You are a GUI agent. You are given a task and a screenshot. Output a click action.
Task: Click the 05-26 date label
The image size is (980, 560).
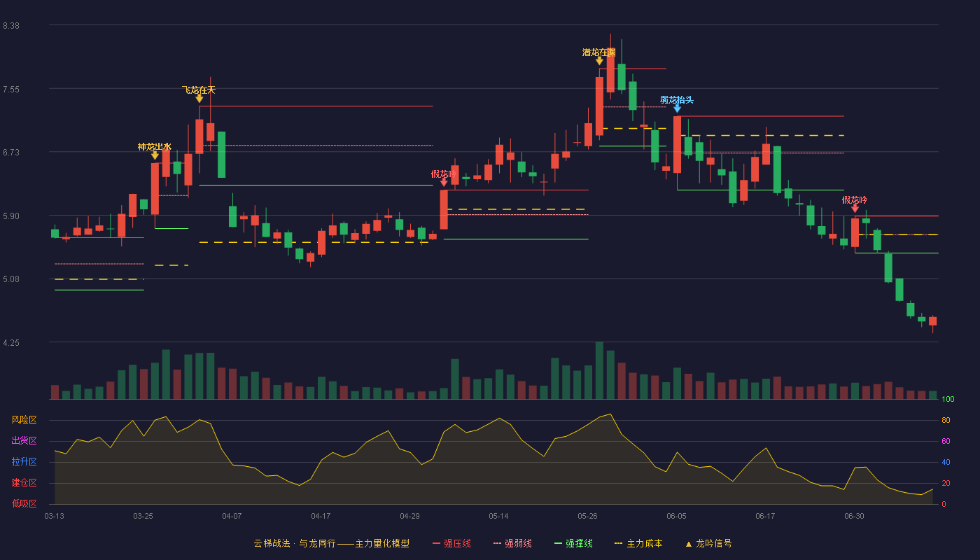tap(588, 516)
